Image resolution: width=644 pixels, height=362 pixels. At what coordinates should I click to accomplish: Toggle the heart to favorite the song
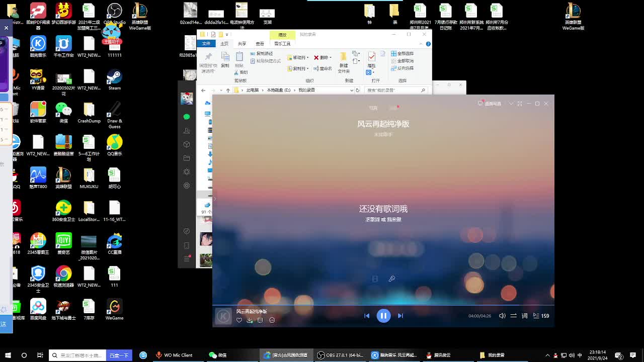pyautogui.click(x=239, y=320)
